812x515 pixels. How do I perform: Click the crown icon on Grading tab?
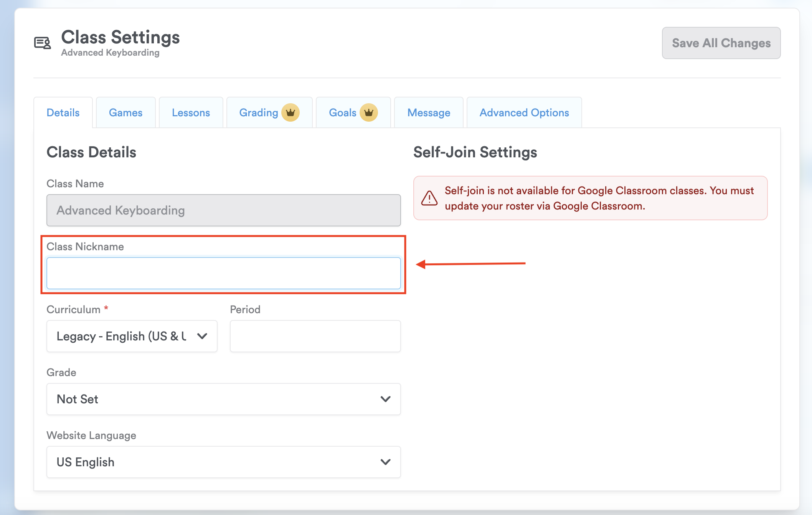[290, 112]
